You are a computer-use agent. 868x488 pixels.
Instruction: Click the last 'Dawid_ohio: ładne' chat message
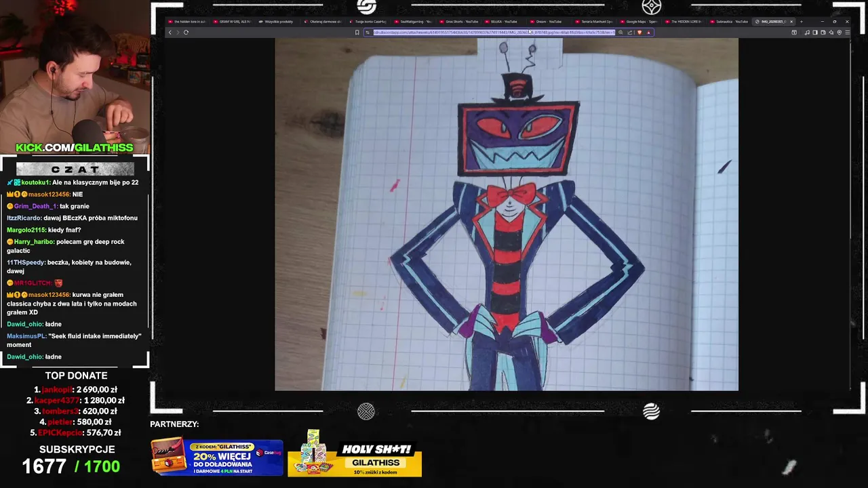[34, 357]
